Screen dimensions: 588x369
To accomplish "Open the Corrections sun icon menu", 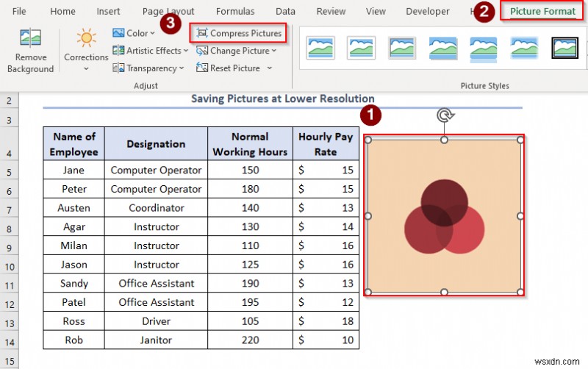I will click(86, 38).
